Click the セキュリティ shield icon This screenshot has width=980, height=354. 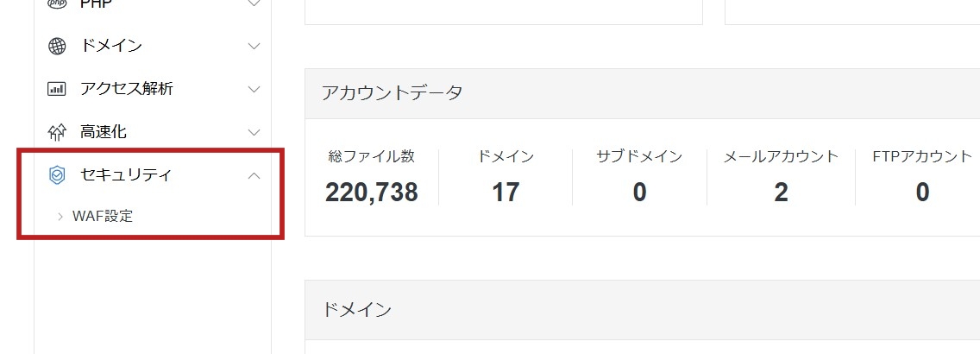pyautogui.click(x=57, y=175)
